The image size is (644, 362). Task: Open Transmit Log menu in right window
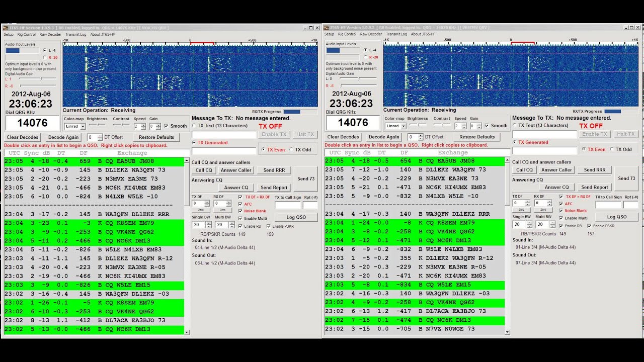[396, 34]
